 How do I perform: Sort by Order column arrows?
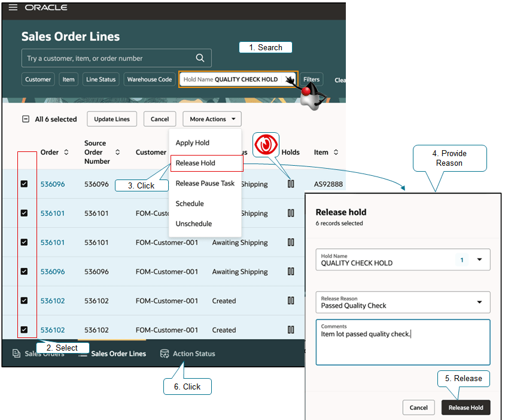point(66,152)
